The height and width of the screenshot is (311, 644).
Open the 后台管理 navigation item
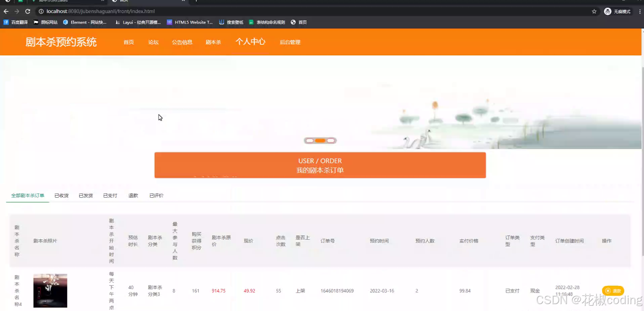click(x=290, y=42)
